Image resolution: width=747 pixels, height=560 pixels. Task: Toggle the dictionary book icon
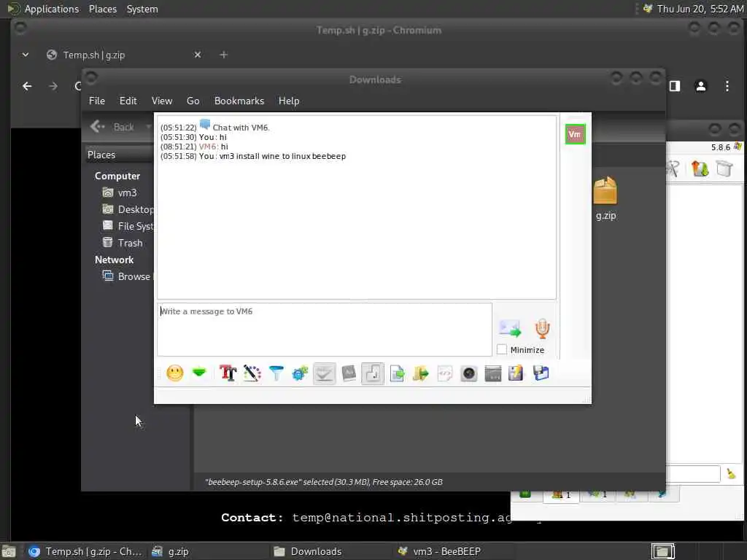(x=349, y=373)
